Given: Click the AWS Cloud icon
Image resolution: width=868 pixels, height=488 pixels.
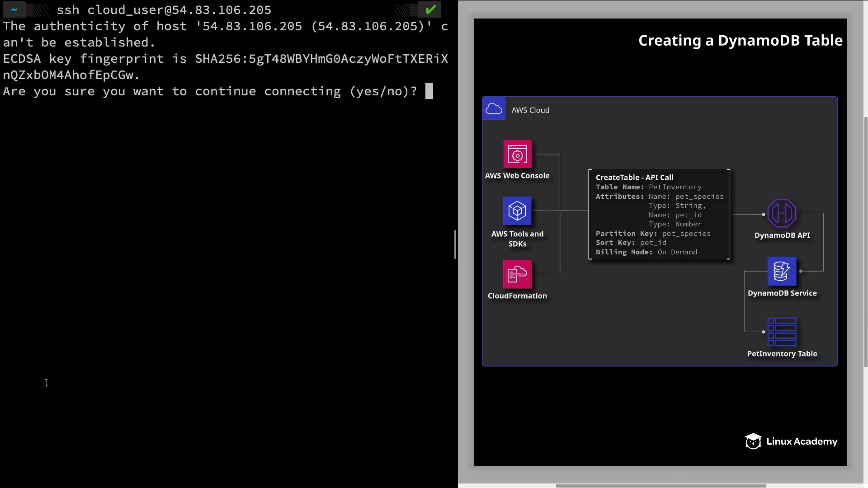Looking at the screenshot, I should (494, 108).
